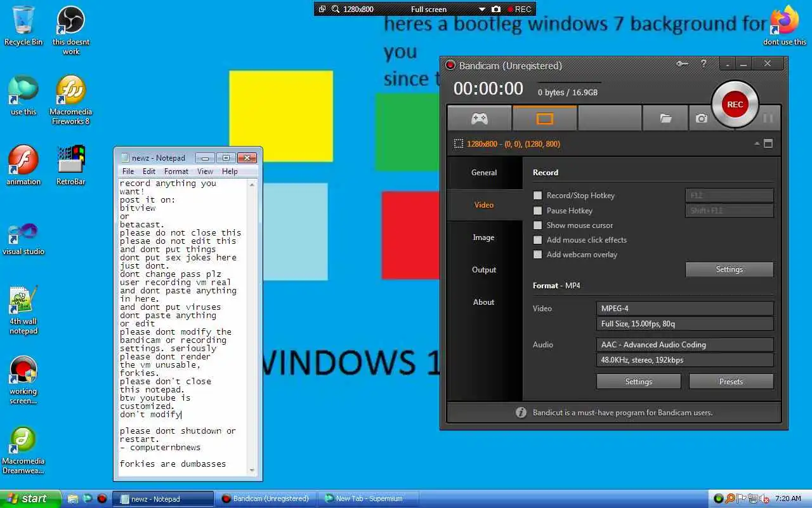Select Bandicam screen recording mode rectangle tab
The width and height of the screenshot is (812, 508).
[x=545, y=119]
